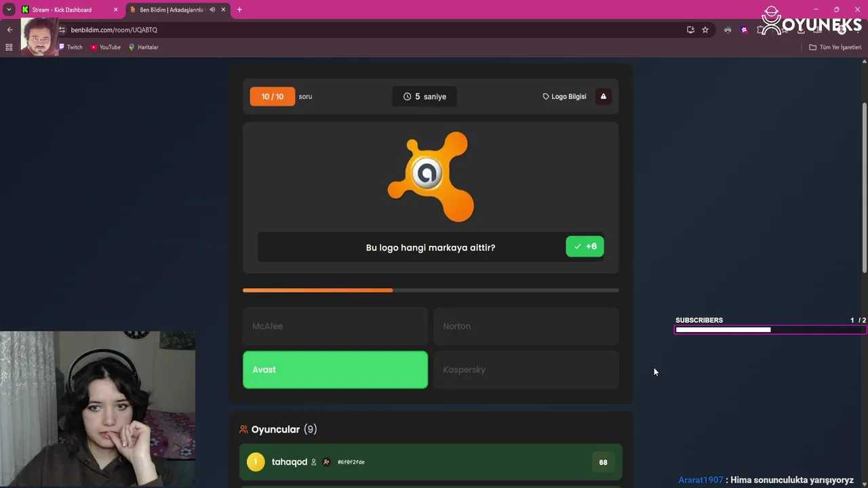Switch to the Stream - Kick Dashboard tab
The height and width of the screenshot is (488, 868).
coord(61,9)
